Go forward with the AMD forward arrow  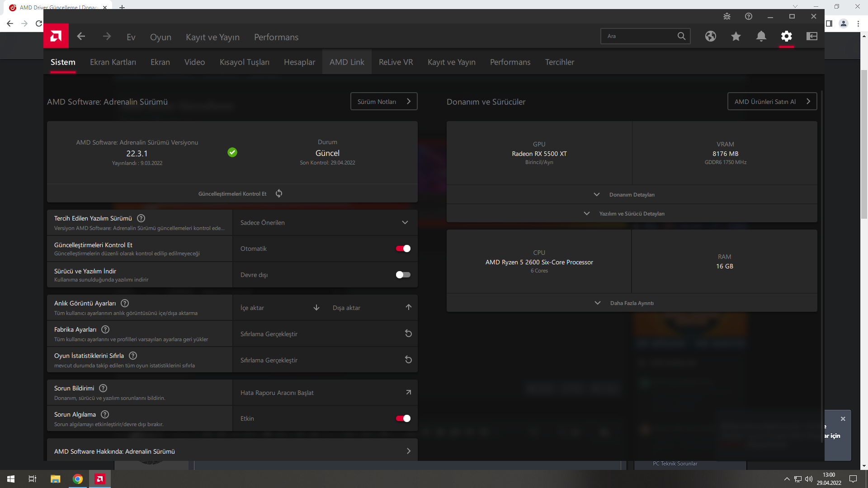click(x=107, y=37)
